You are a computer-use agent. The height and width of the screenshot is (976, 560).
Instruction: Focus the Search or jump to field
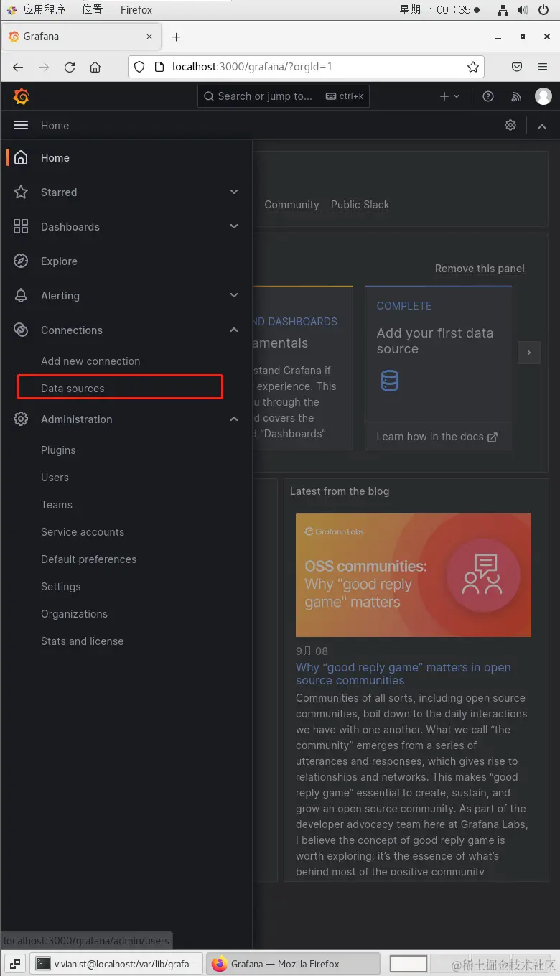coord(284,96)
